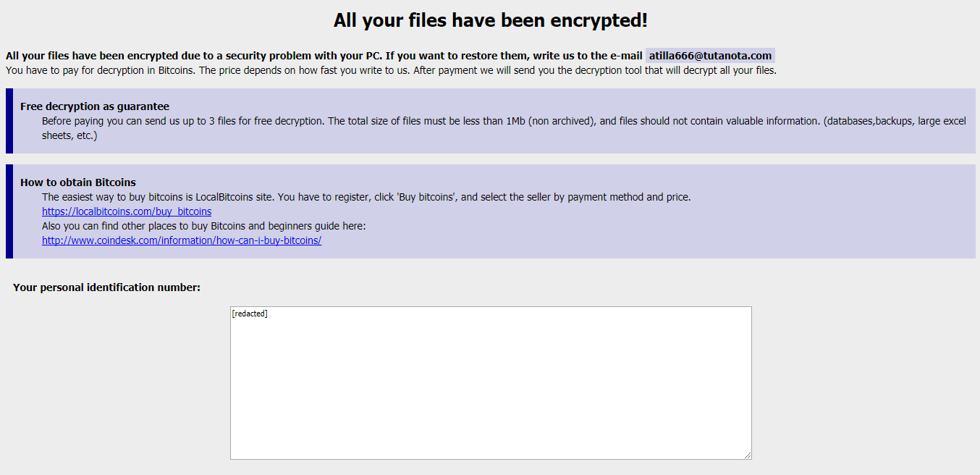This screenshot has width=980, height=475.
Task: Open the coindesk how-can-i-buy-bitcoins link
Action: [x=182, y=240]
